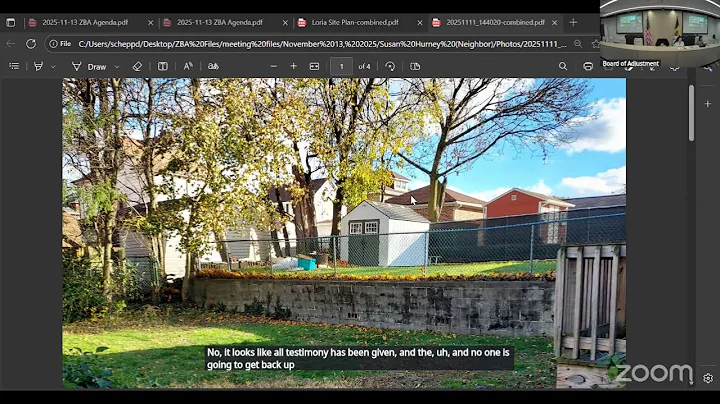Click the Translate button in PDF toolbar
The height and width of the screenshot is (404, 720).
213,67
